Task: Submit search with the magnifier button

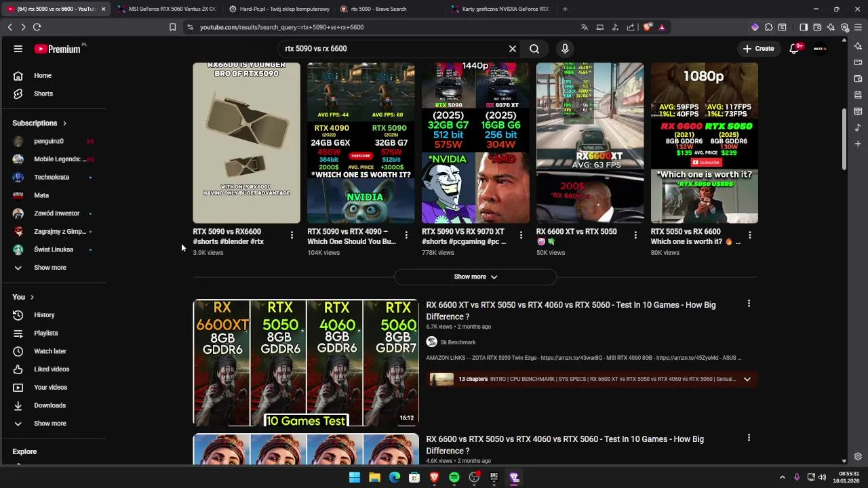Action: click(x=534, y=49)
